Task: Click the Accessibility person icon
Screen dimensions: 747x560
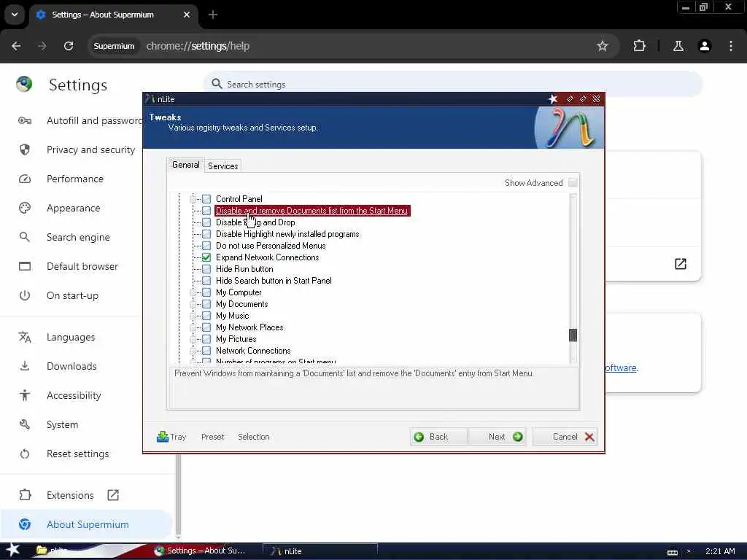Action: (24, 395)
